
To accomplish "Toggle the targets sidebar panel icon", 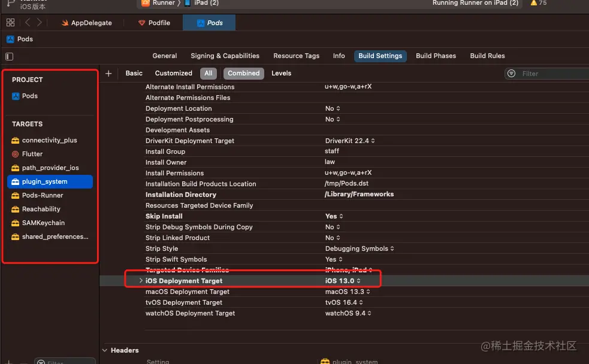I will tap(10, 57).
